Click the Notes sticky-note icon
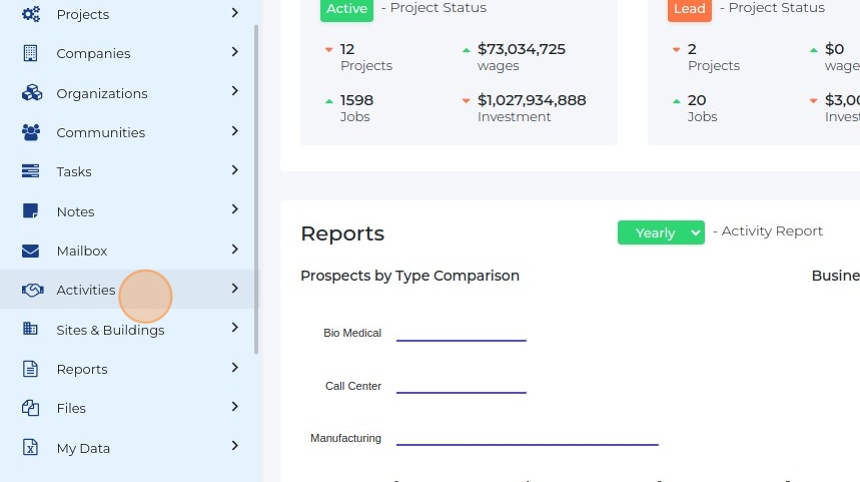The width and height of the screenshot is (860, 482). click(x=31, y=211)
